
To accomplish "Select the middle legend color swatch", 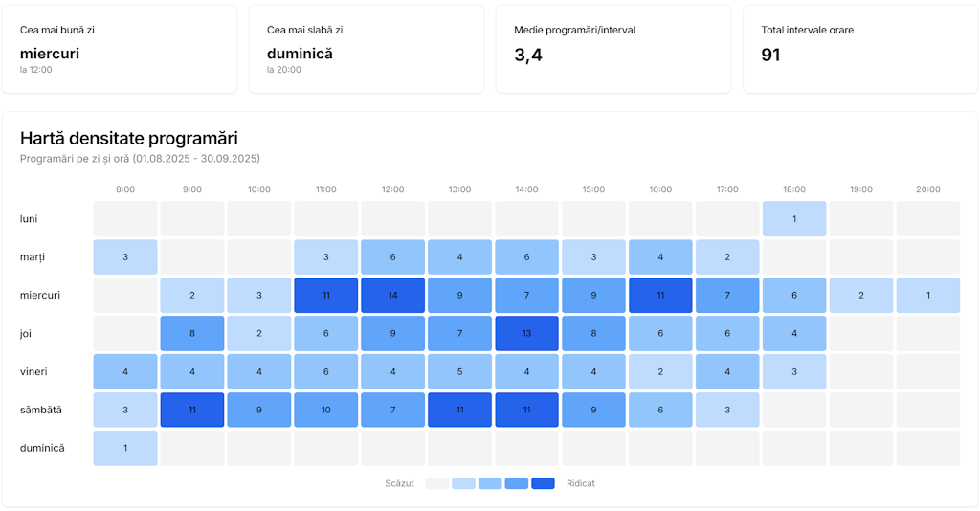I will coord(490,483).
